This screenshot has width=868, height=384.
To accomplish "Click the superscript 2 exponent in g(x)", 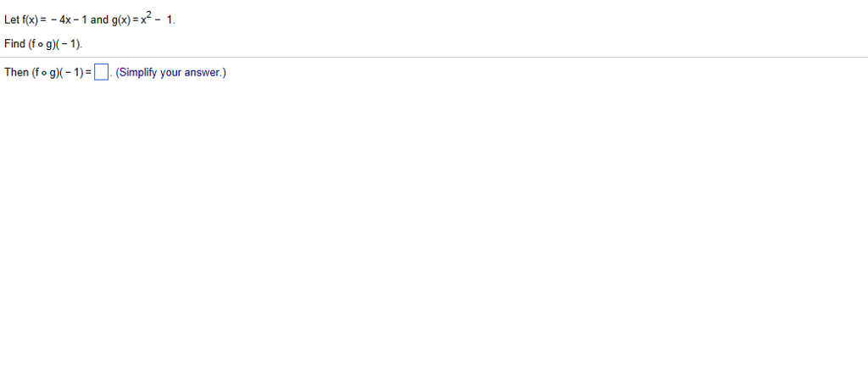I will pyautogui.click(x=147, y=15).
